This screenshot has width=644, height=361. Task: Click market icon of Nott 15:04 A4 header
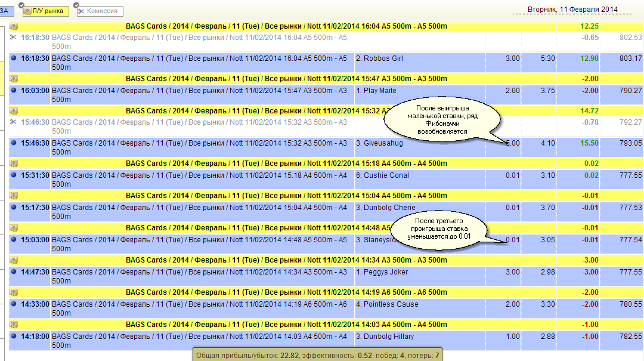14,196
